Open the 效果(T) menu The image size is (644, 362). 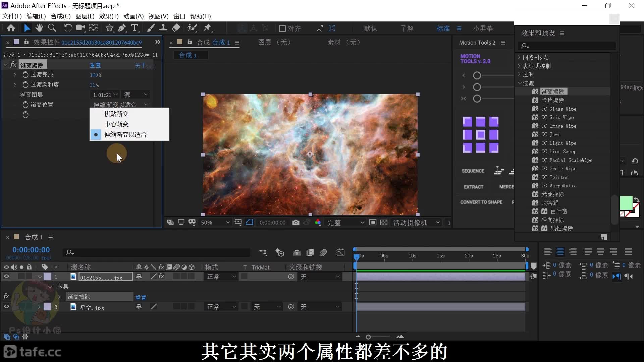(x=109, y=16)
